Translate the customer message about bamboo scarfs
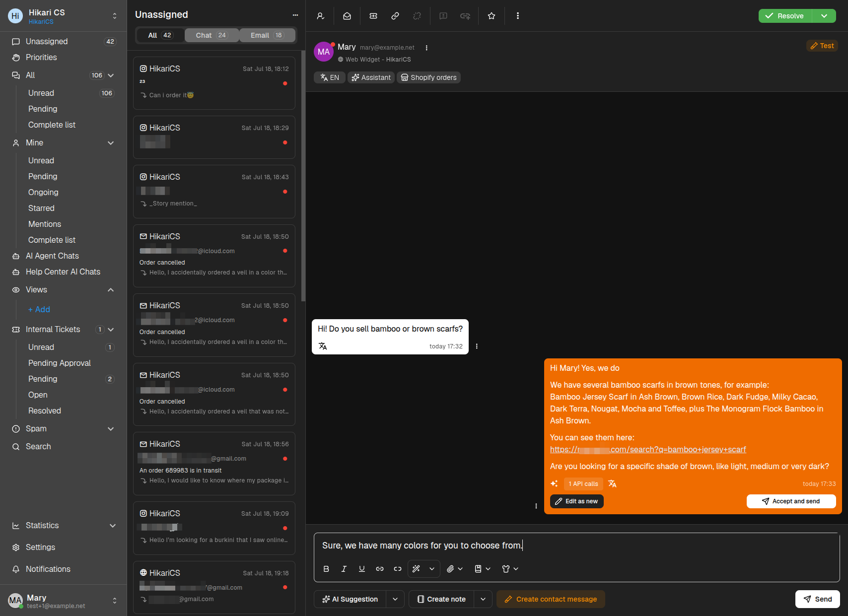Image resolution: width=848 pixels, height=616 pixels. (x=323, y=346)
